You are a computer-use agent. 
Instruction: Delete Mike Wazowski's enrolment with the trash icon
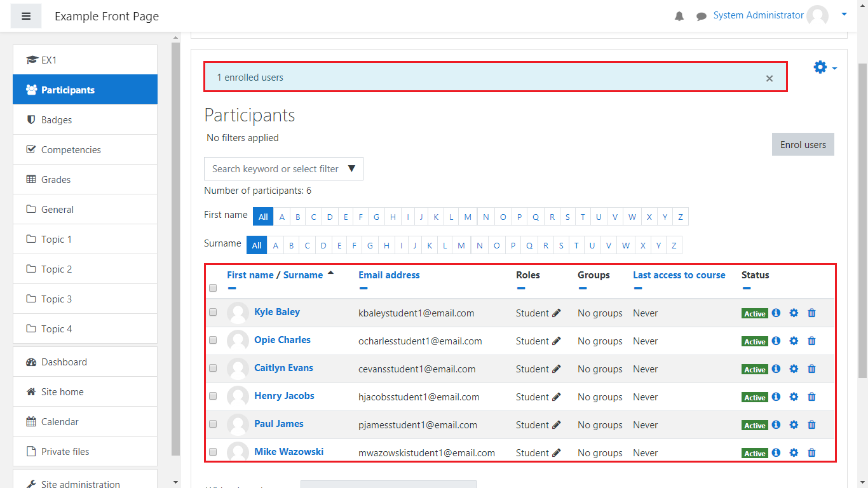click(811, 452)
